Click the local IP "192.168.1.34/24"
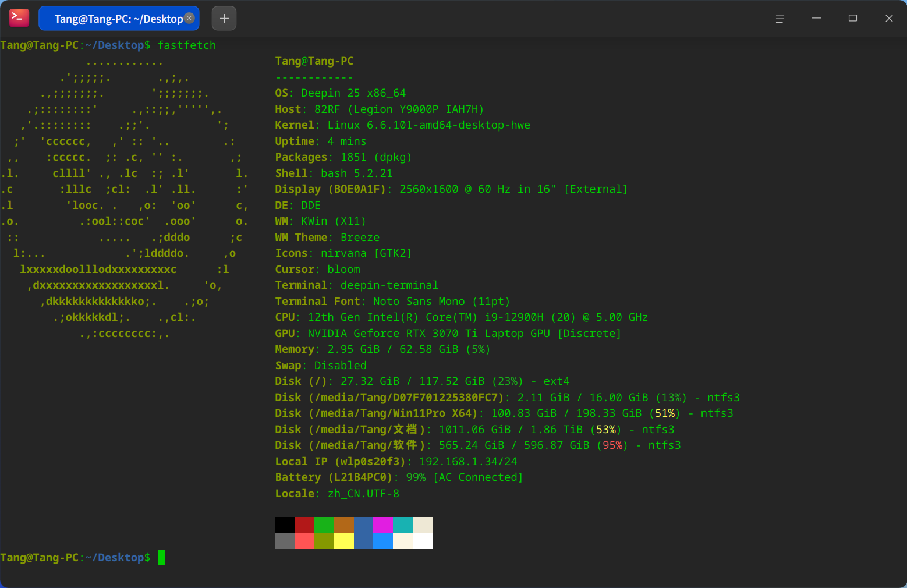 (468, 462)
